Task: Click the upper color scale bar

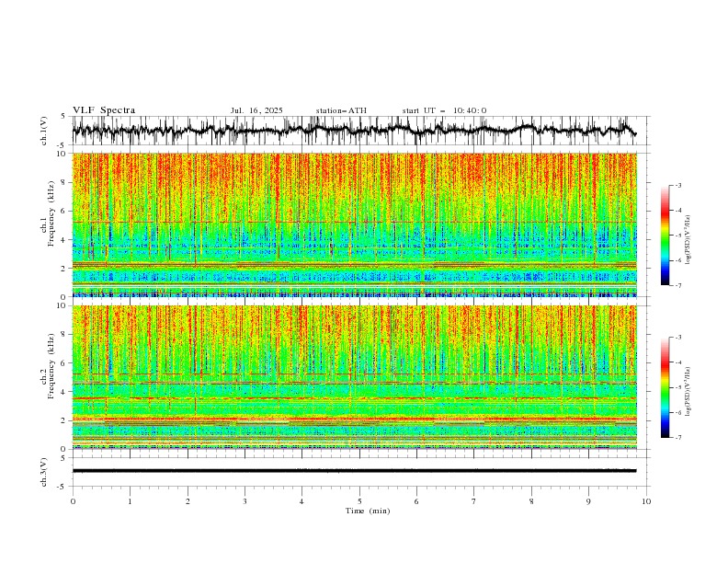Action: [x=665, y=236]
